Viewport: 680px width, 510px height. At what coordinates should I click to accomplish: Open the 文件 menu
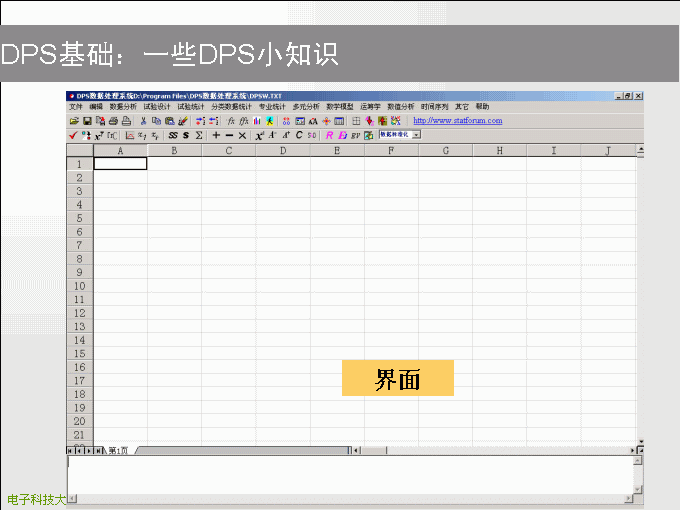[76, 106]
